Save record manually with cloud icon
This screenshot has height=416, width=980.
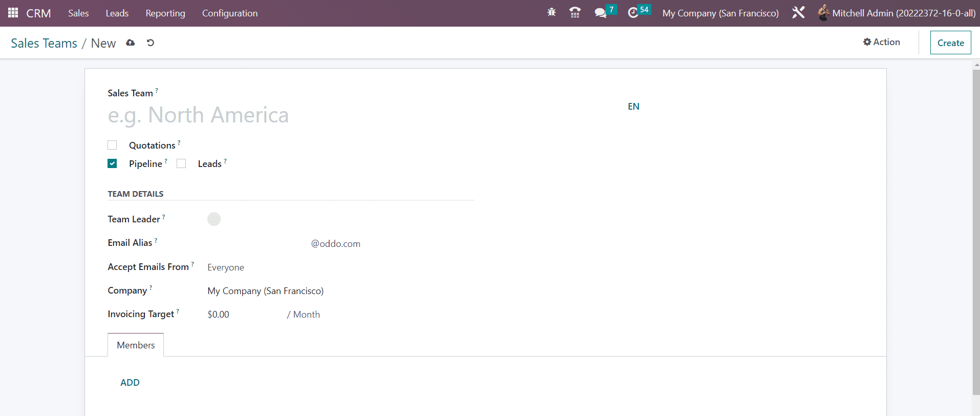click(x=131, y=43)
